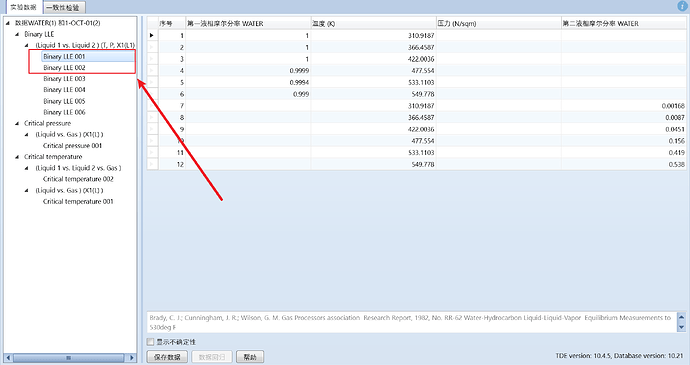Click the 数据回归 button

[212, 357]
